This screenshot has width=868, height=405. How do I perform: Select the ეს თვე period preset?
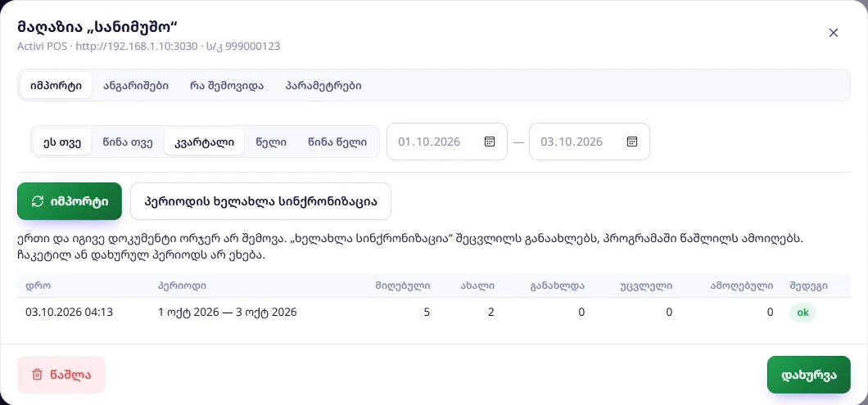62,142
